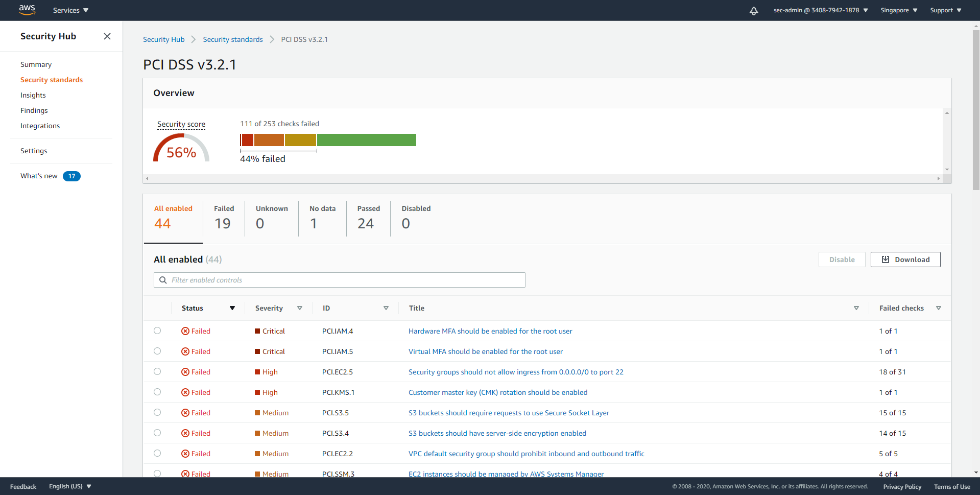This screenshot has height=495, width=980.
Task: Click Failed status icon for PCI.IAM.4
Action: point(185,331)
